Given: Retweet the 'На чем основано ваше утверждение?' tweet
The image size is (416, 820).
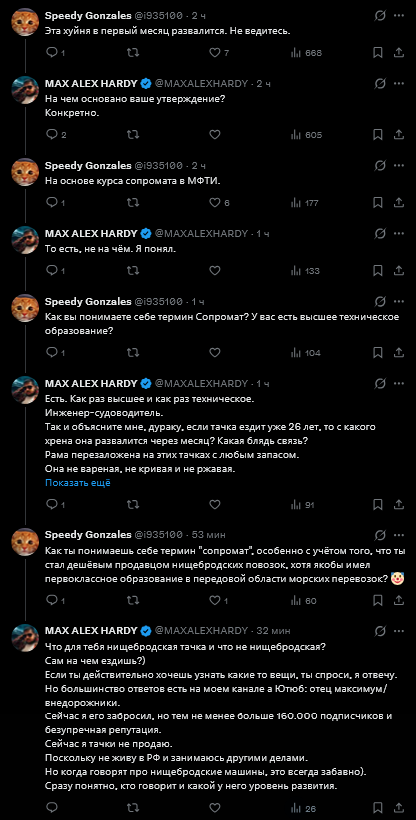Looking at the screenshot, I should (x=133, y=135).
